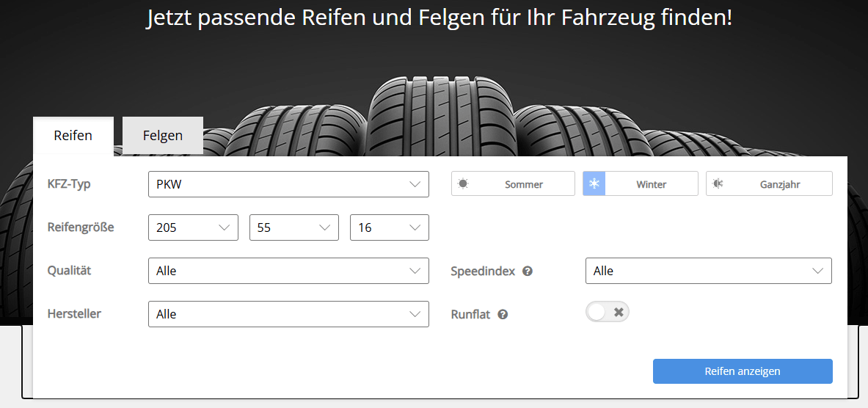This screenshot has height=408, width=868.
Task: Show the Runflat help tooltip icon
Action: pyautogui.click(x=503, y=315)
